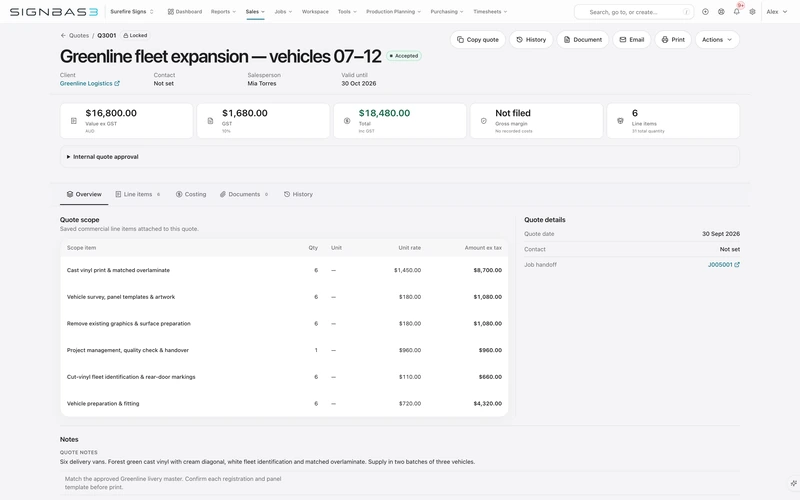Click the History button in header actions
The width and height of the screenshot is (800, 500).
pos(531,40)
